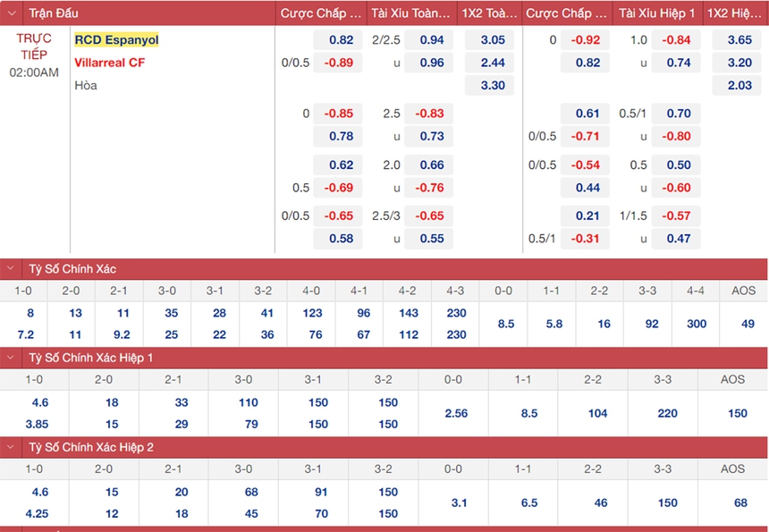Image resolution: width=769 pixels, height=532 pixels.
Task: Pick 1X2 full-time odds 3.05
Action: [492, 40]
